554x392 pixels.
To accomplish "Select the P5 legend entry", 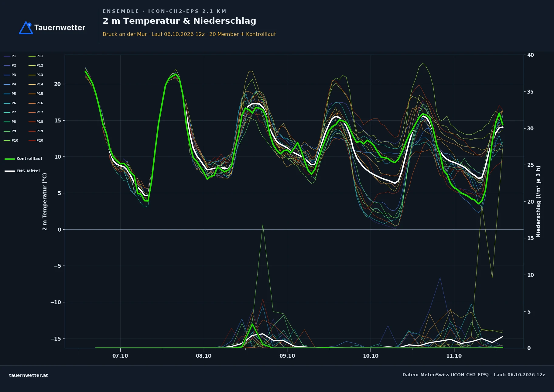I will pyautogui.click(x=10, y=94).
